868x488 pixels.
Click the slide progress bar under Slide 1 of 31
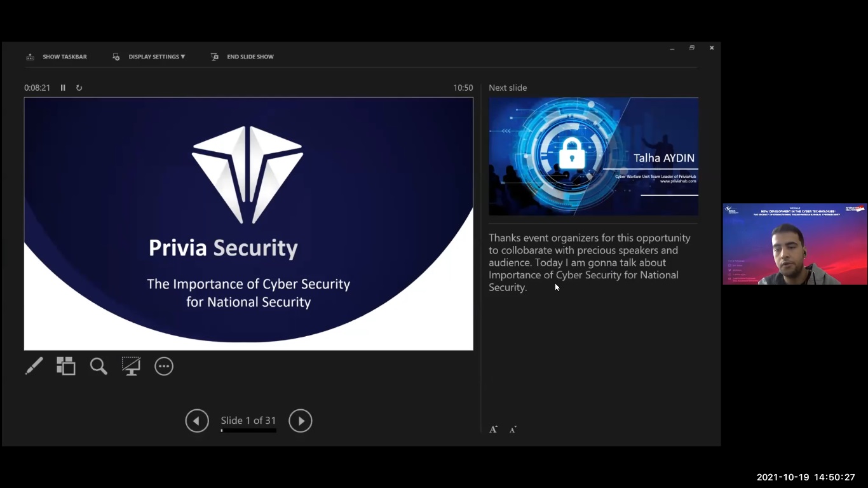coord(248,431)
